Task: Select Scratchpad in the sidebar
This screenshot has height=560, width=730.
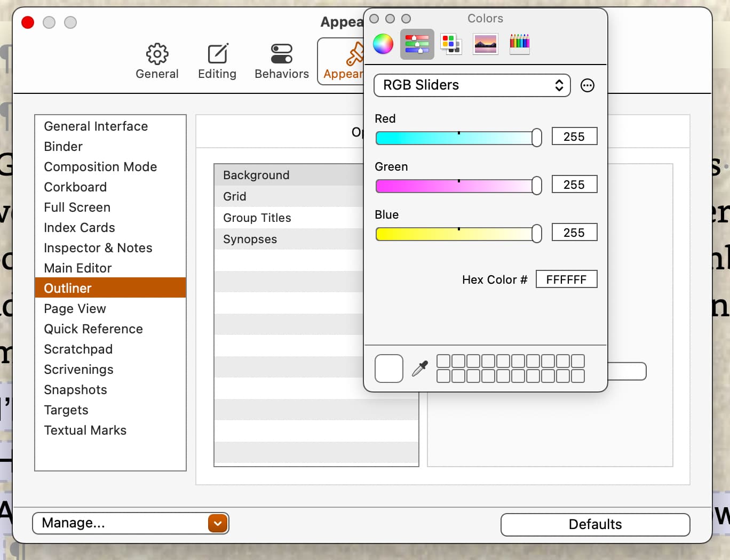Action: click(110, 349)
